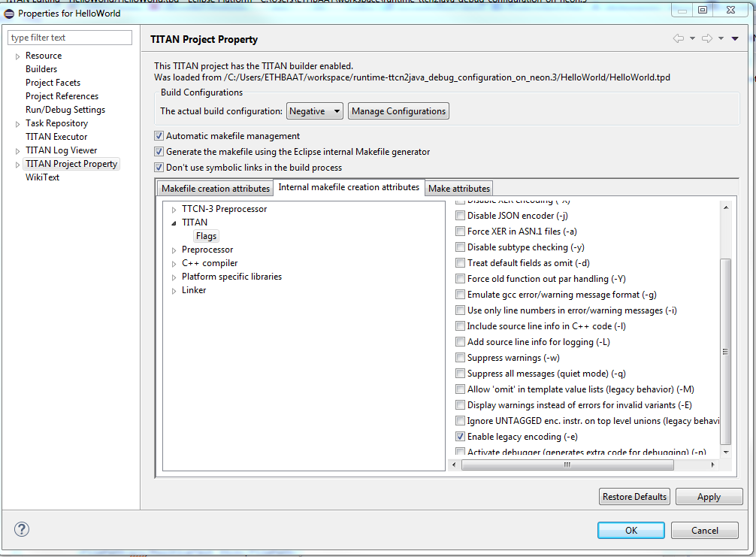Check Allow 'omit' in template value lists (-M)

461,389
